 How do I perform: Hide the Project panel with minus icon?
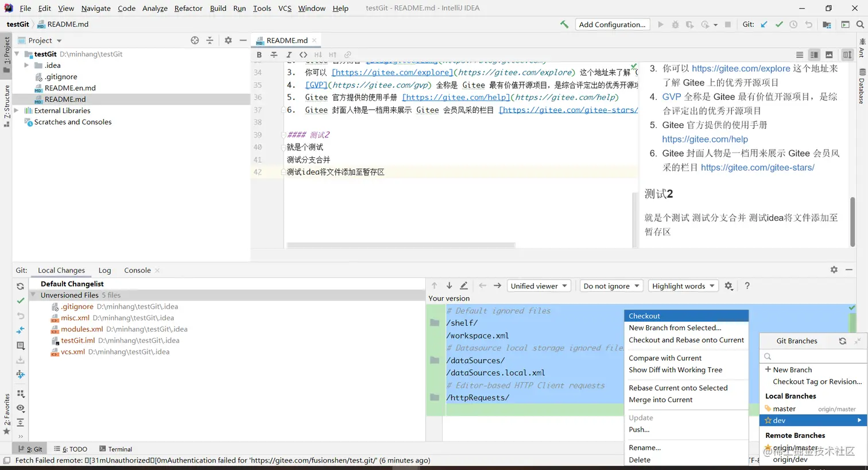click(243, 40)
